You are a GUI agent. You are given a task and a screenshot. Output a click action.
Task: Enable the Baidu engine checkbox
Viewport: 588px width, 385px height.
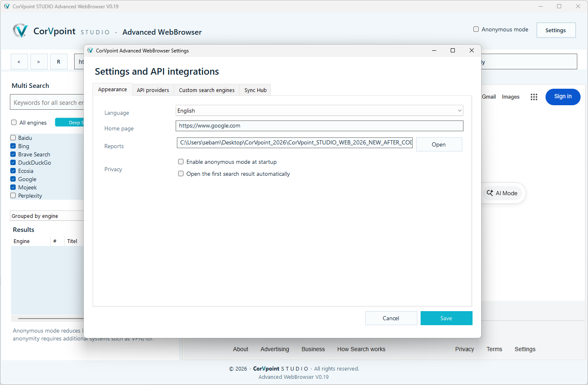(13, 138)
